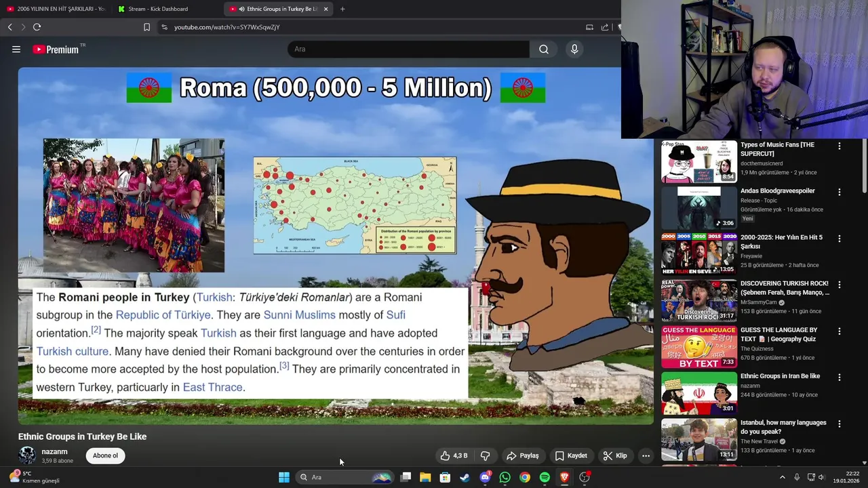
Task: Open the Windows Start menu
Action: pos(284,477)
